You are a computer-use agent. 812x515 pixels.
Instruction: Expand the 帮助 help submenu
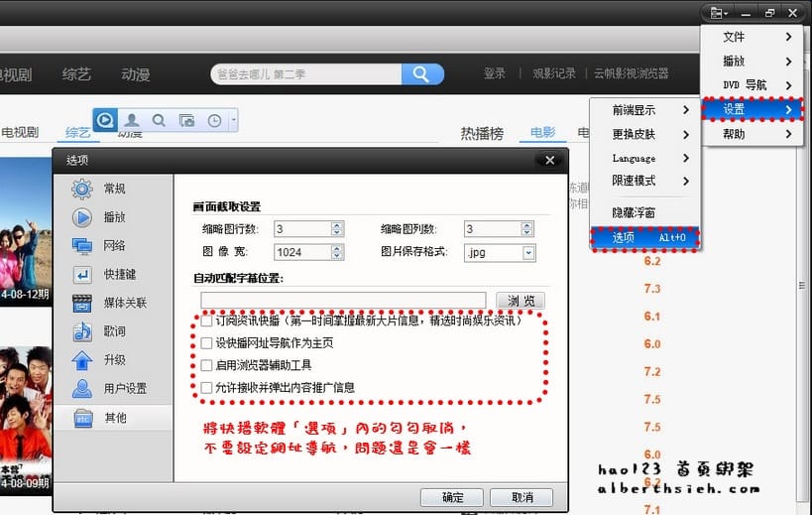tap(752, 134)
